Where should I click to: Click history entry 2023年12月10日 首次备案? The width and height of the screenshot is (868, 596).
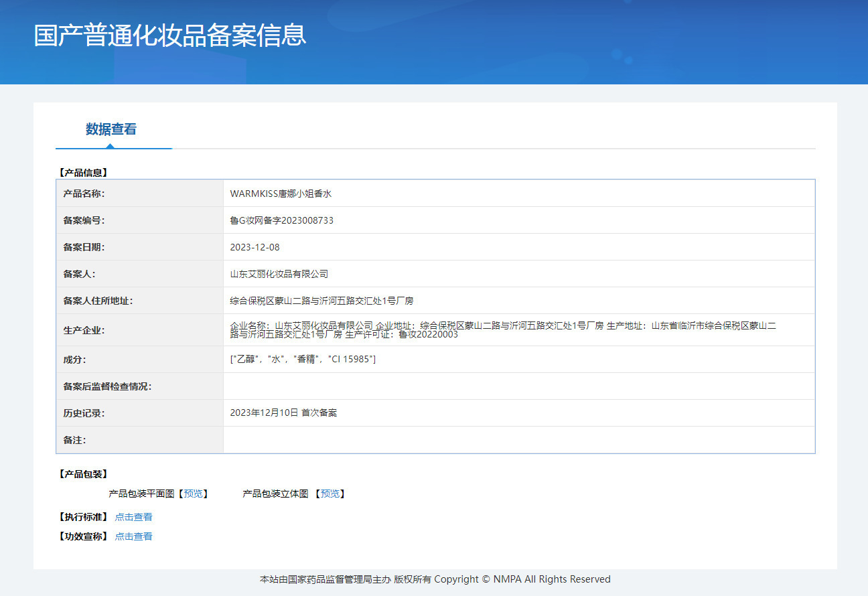tap(283, 413)
